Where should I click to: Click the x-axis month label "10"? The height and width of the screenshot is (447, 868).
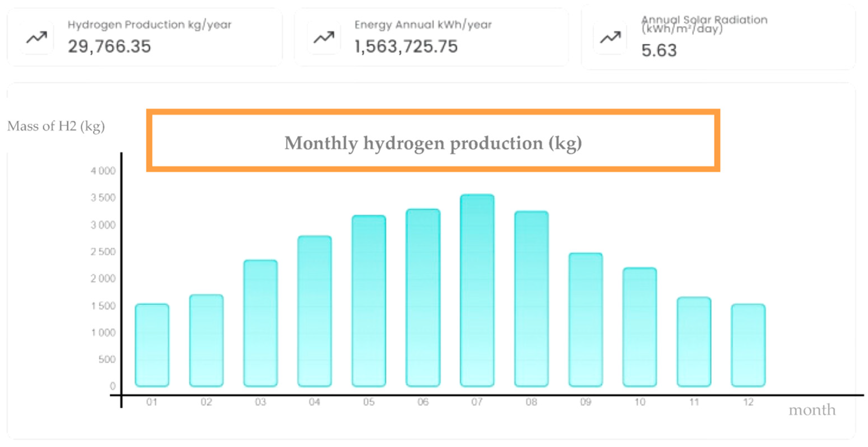point(640,402)
